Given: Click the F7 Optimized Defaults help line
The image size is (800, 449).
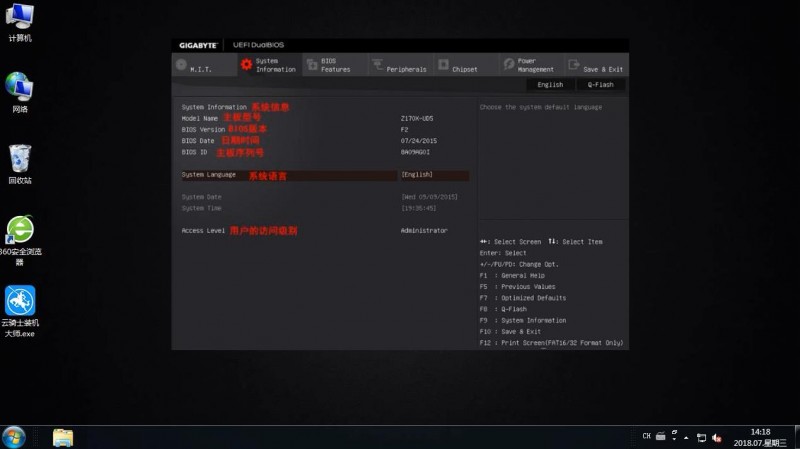Looking at the screenshot, I should coord(522,298).
